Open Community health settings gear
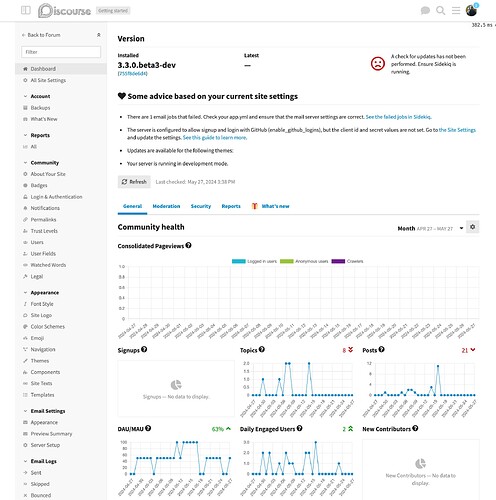496x500 pixels. click(x=473, y=227)
